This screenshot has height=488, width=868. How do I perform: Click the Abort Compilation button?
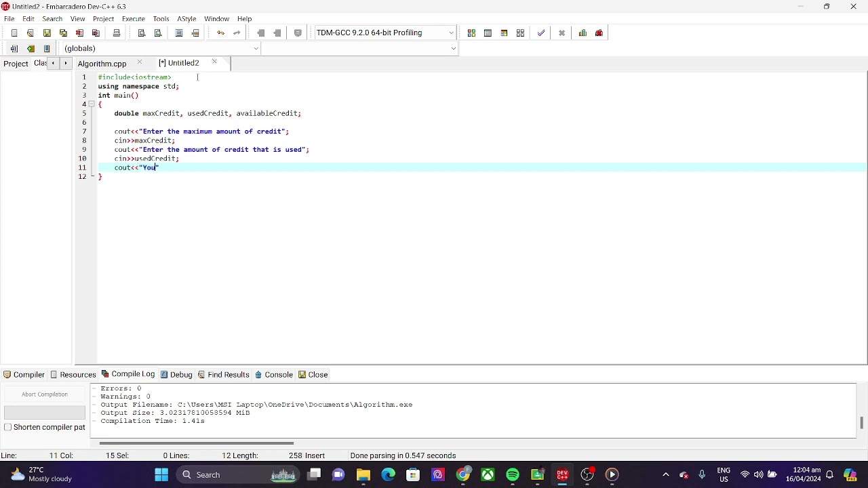pyautogui.click(x=45, y=394)
